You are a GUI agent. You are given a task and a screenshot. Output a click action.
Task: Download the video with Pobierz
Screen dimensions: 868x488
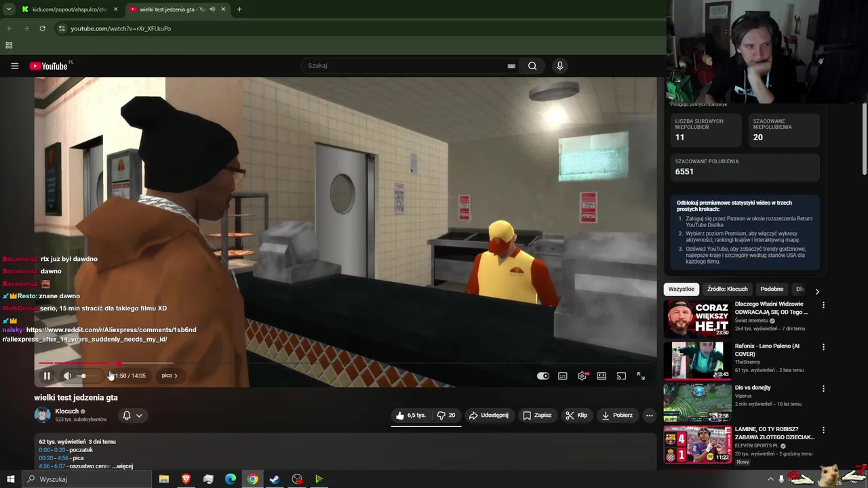click(x=617, y=415)
